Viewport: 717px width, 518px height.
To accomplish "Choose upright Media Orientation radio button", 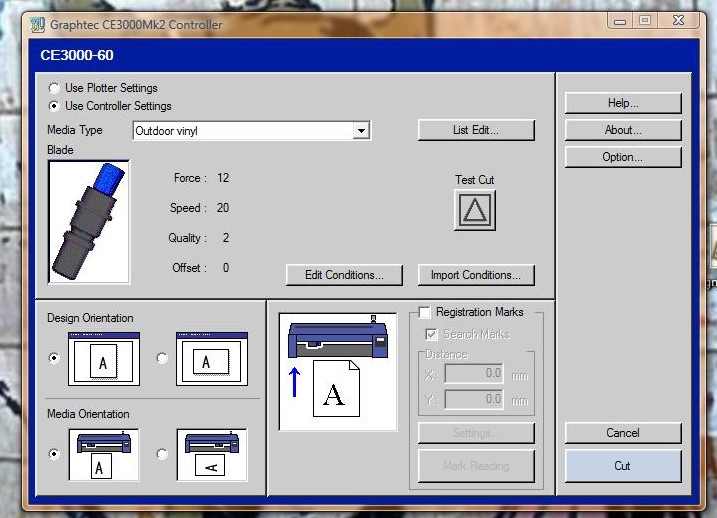I will tap(54, 454).
